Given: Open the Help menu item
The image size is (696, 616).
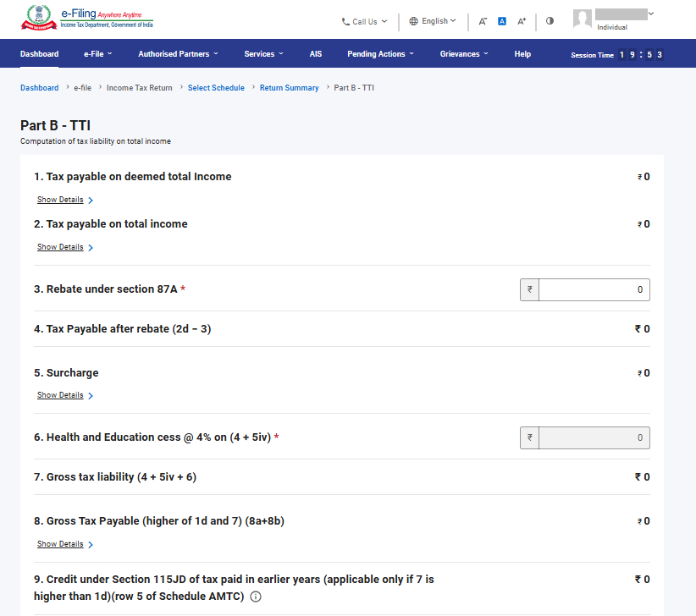Looking at the screenshot, I should click(x=522, y=53).
